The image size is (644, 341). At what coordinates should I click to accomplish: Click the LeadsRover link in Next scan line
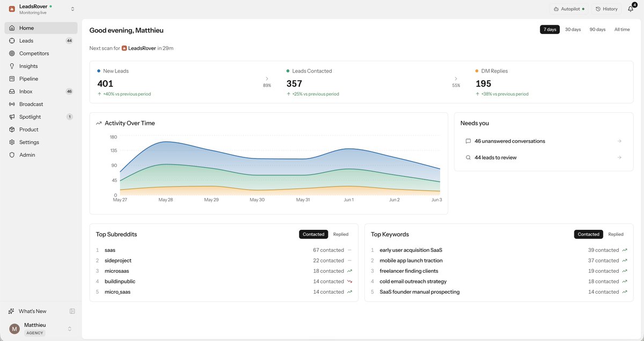[138, 48]
